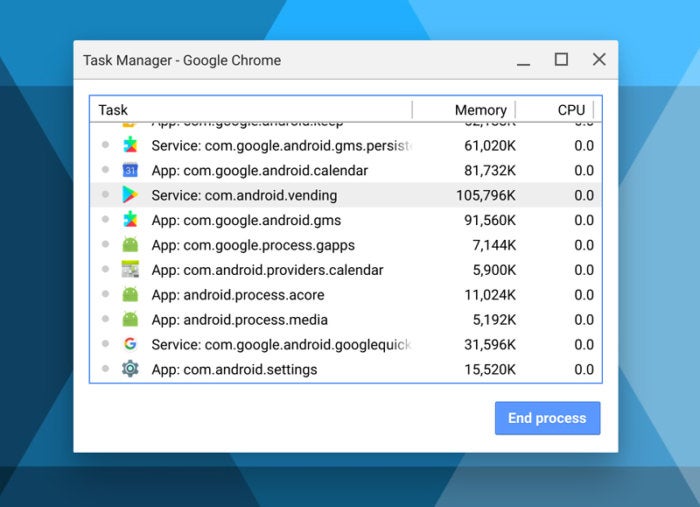Select 'App: android.process.acore' row text
This screenshot has height=507, width=700.
[x=238, y=295]
